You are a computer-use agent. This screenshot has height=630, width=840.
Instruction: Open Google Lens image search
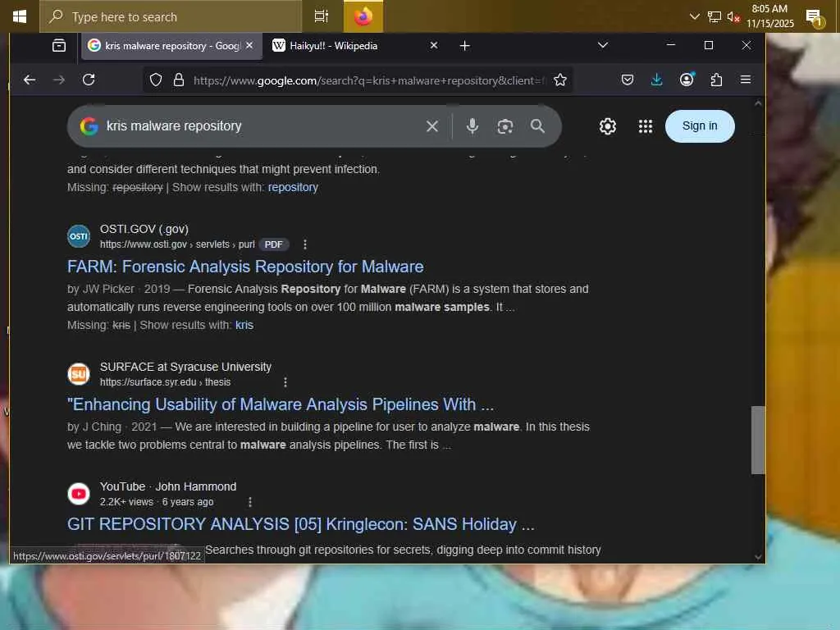point(505,126)
